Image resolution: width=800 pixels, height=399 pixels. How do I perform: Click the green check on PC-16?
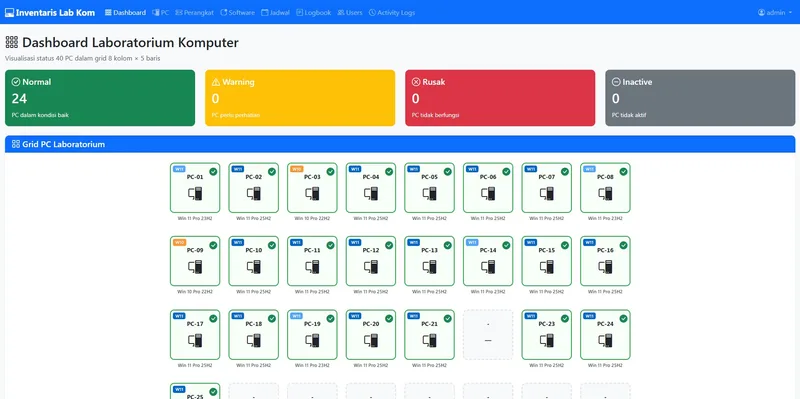pos(623,245)
